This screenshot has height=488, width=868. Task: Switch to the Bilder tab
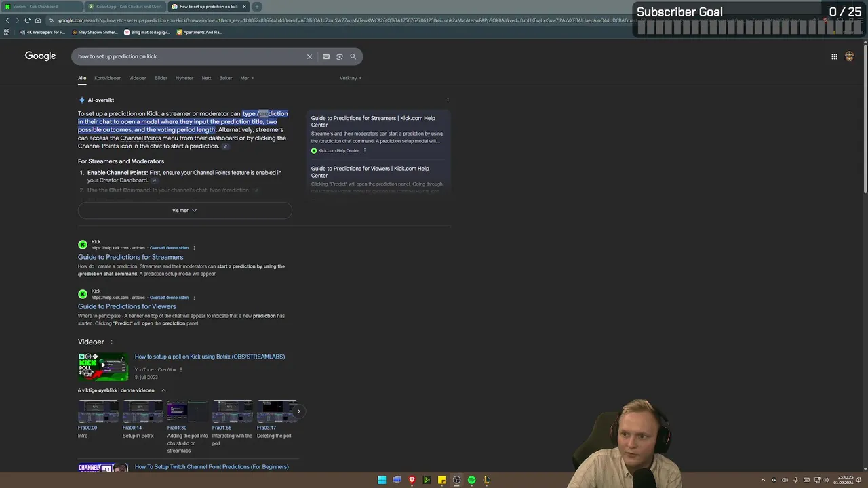pos(161,78)
